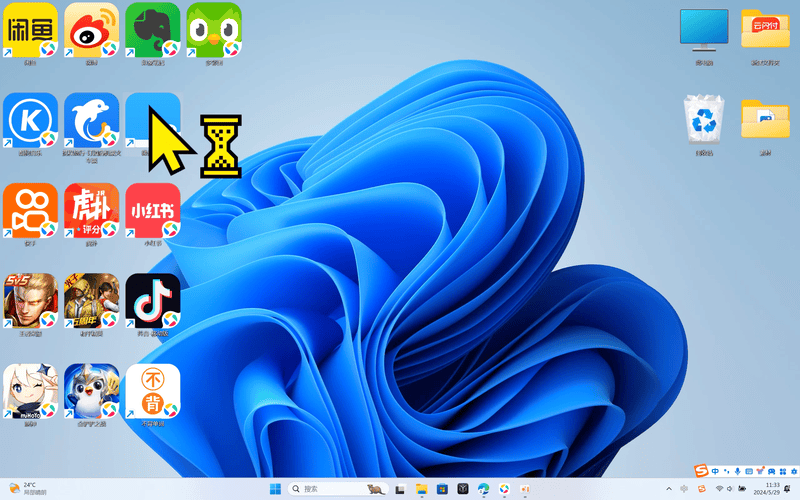Open This PC monitor icon
The height and width of the screenshot is (500, 800).
coord(704,30)
